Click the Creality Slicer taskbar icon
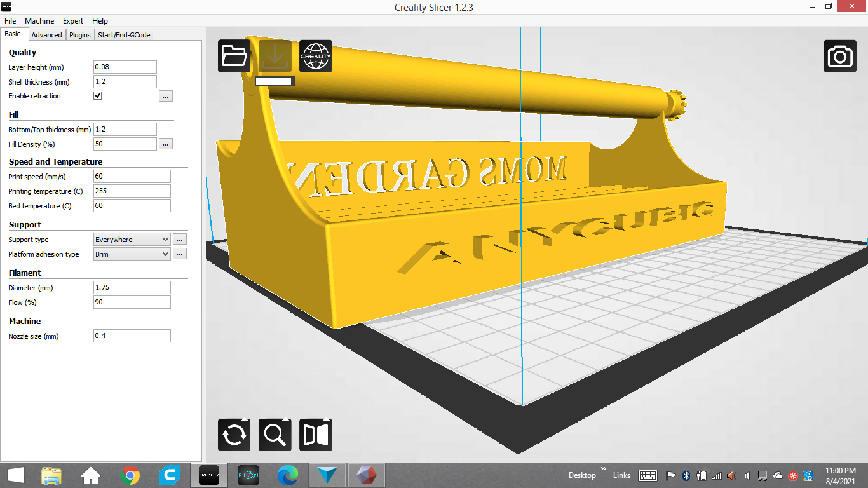Image resolution: width=868 pixels, height=488 pixels. pyautogui.click(x=209, y=475)
